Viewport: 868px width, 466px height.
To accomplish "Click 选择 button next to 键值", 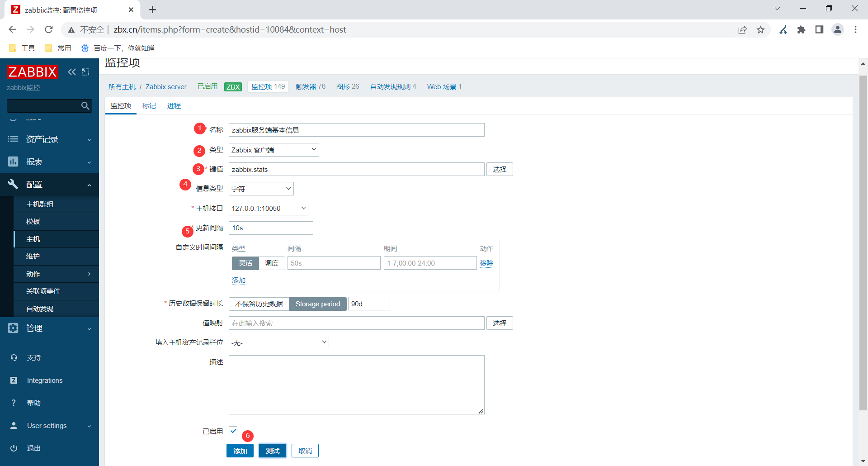I will pos(500,169).
